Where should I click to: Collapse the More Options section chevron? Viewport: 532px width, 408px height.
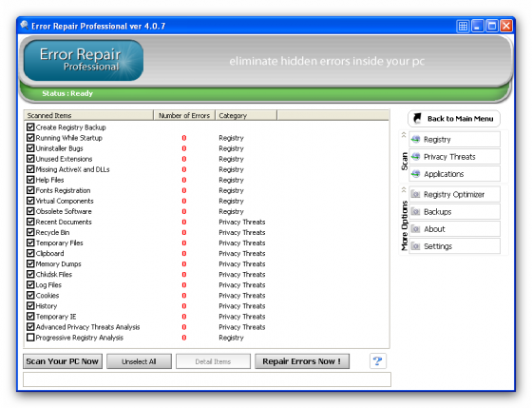(x=404, y=189)
